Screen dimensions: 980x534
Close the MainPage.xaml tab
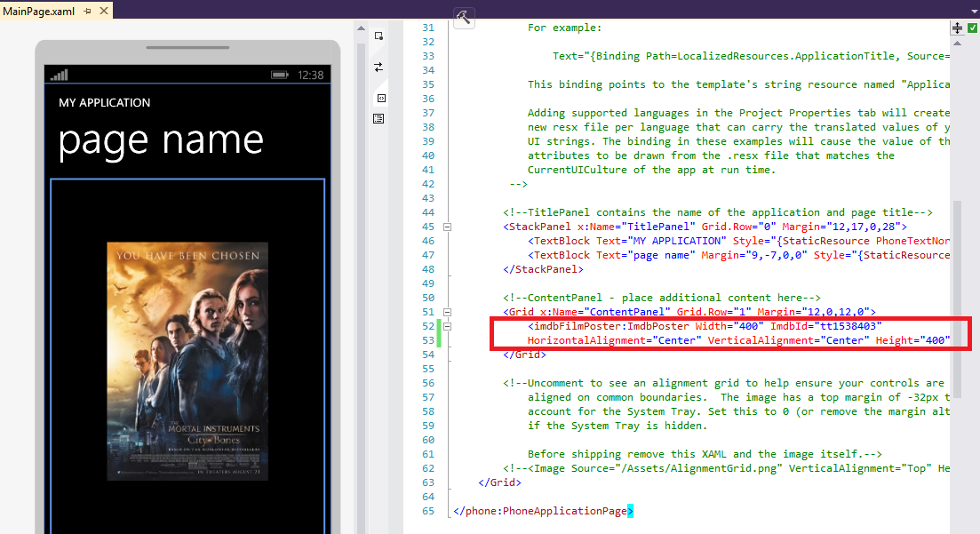[x=104, y=11]
